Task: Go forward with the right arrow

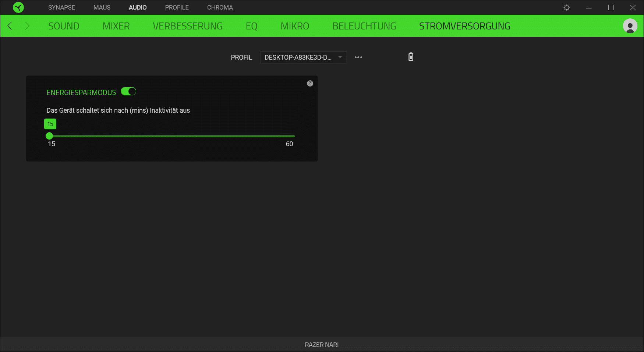Action: (x=27, y=26)
